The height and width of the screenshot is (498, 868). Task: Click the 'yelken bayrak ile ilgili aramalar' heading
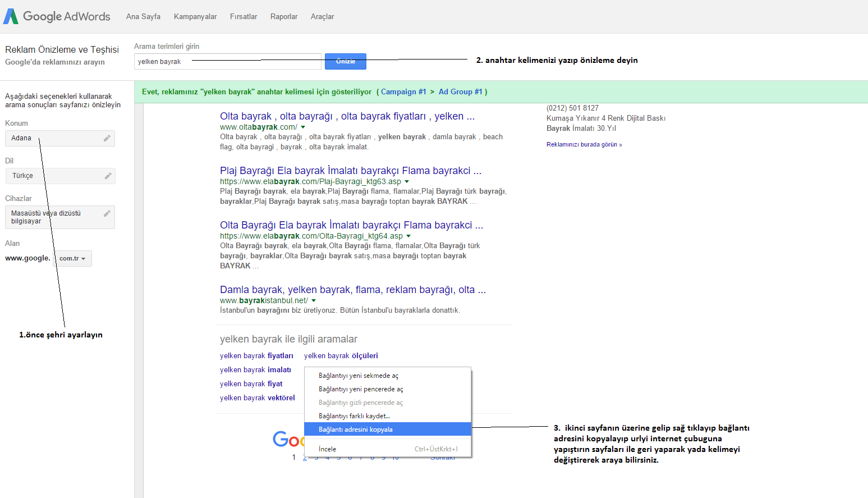(288, 339)
